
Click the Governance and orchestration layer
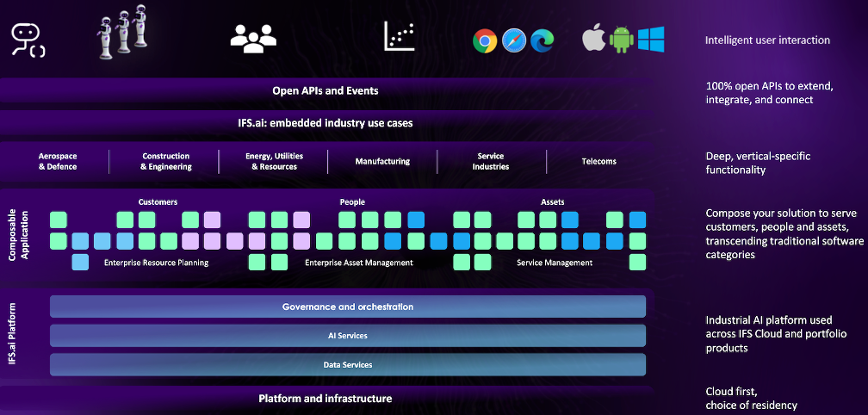pyautogui.click(x=348, y=307)
